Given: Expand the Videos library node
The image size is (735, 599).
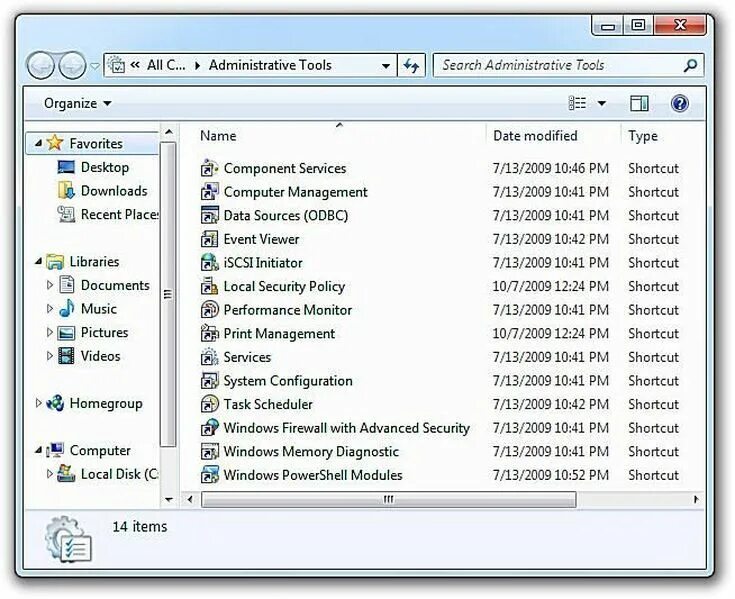Looking at the screenshot, I should (x=49, y=356).
